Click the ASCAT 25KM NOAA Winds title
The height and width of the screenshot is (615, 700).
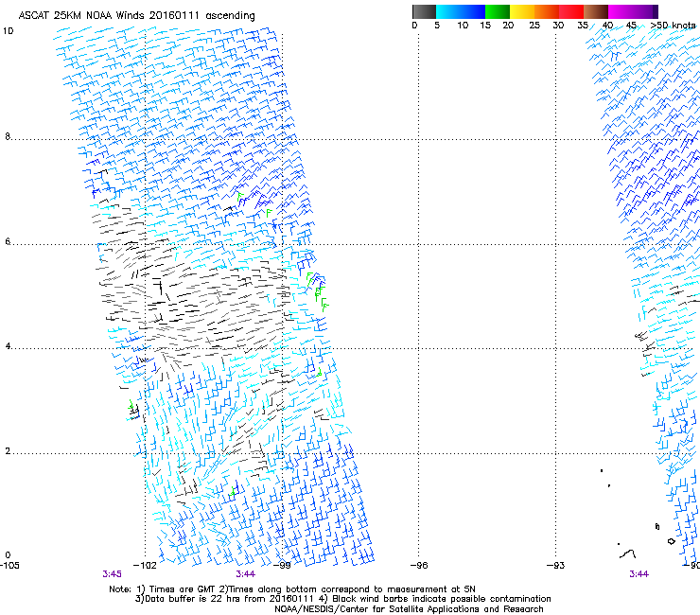[x=136, y=15]
